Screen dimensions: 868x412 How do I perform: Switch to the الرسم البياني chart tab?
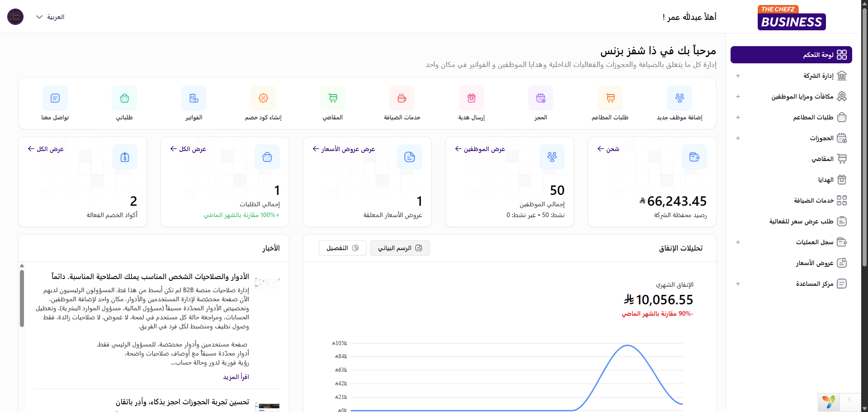[400, 248]
